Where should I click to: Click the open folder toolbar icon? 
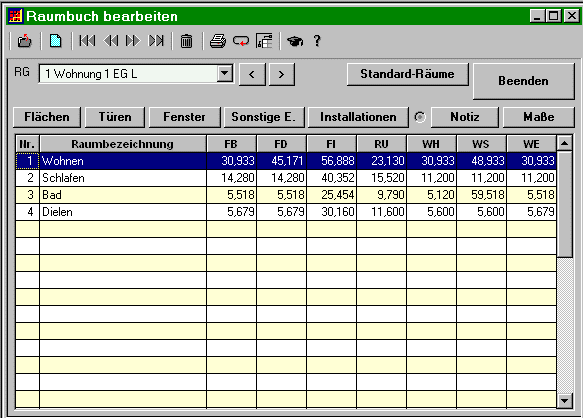25,41
